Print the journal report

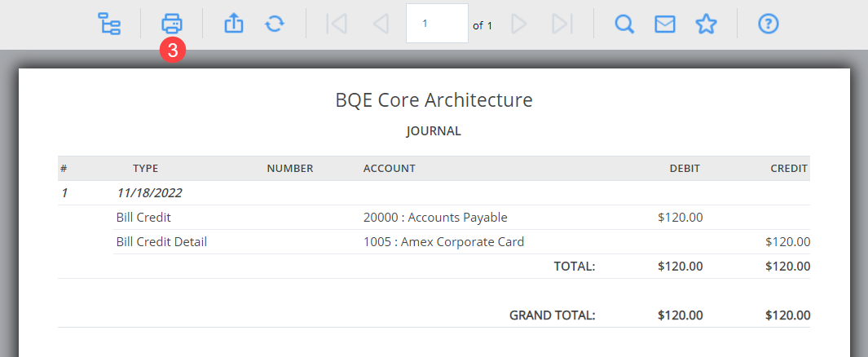point(172,24)
